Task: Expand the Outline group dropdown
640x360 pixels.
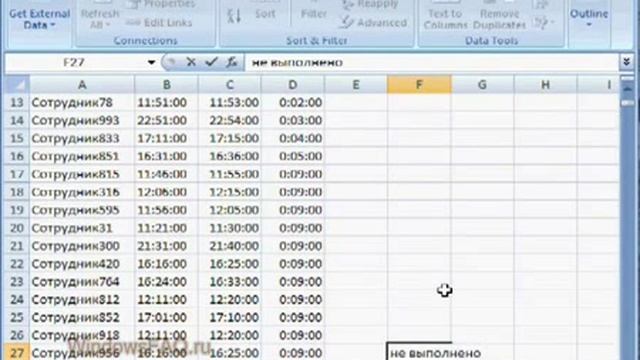Action: coord(589,18)
